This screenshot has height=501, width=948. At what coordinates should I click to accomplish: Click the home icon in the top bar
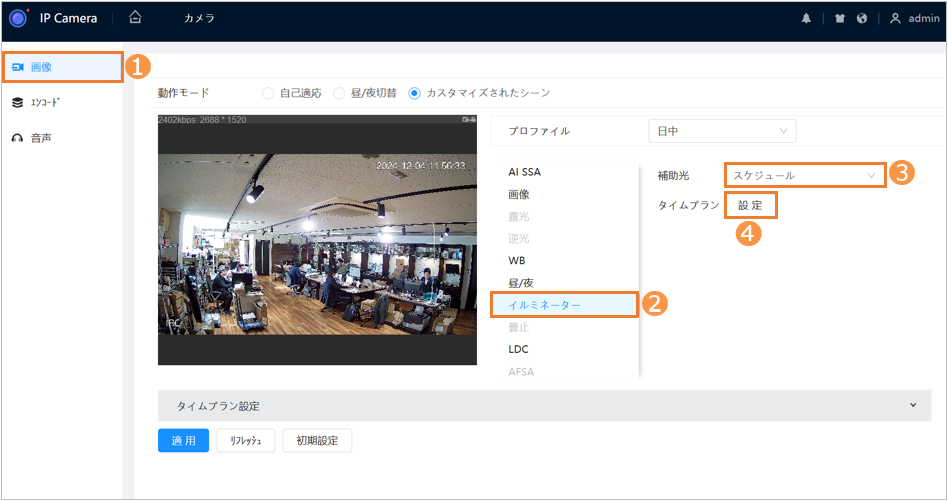(135, 18)
